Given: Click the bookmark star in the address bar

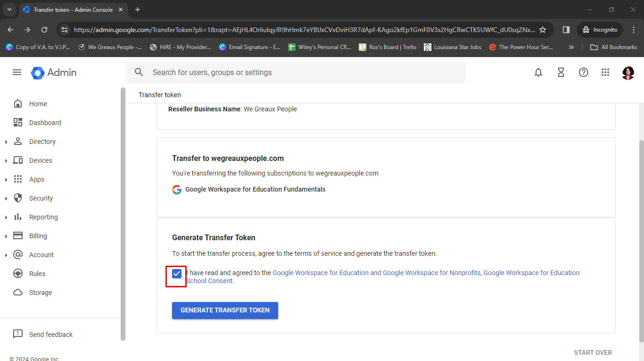Looking at the screenshot, I should 543,29.
